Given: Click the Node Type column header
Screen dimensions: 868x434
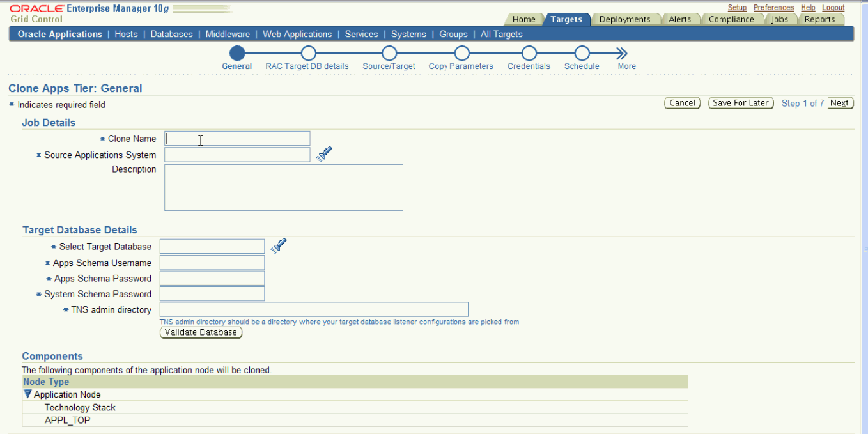Looking at the screenshot, I should coord(355,382).
